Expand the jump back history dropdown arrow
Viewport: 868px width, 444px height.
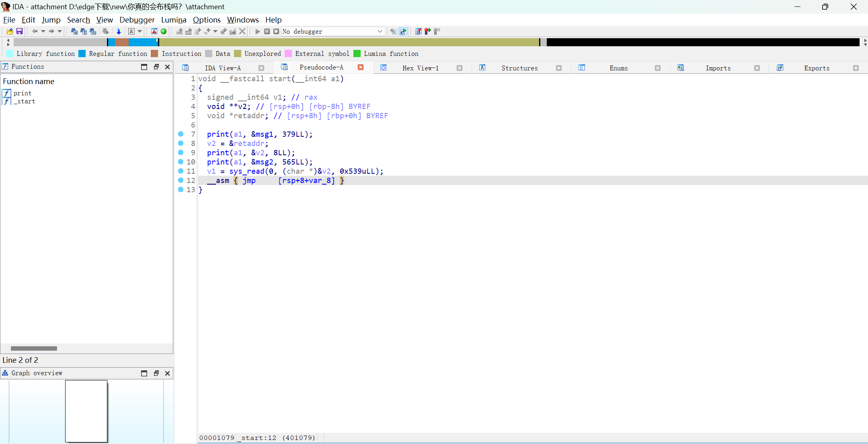43,31
